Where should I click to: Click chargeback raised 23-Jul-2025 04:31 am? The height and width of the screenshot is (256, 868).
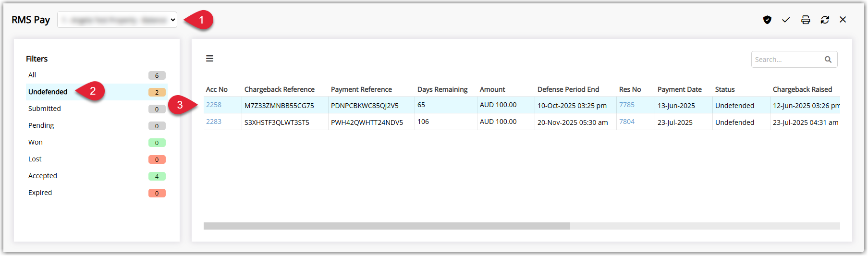(x=806, y=122)
